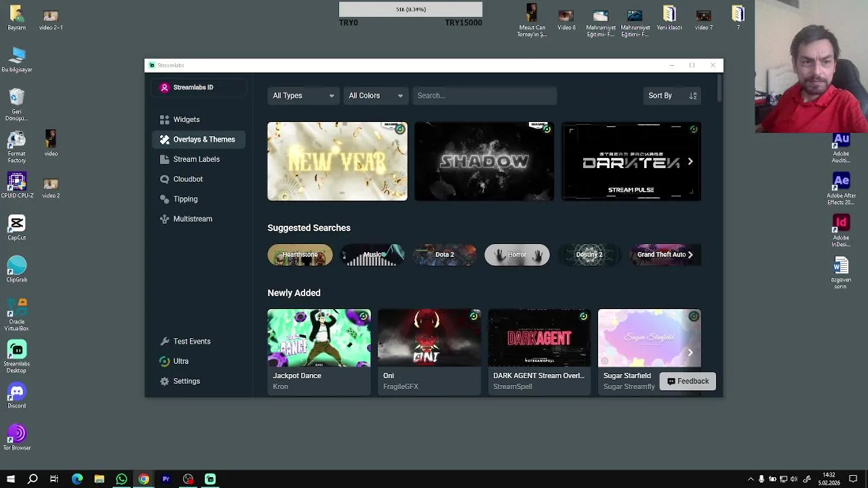This screenshot has height=488, width=868.
Task: Expand the All Types dropdown
Action: point(302,96)
